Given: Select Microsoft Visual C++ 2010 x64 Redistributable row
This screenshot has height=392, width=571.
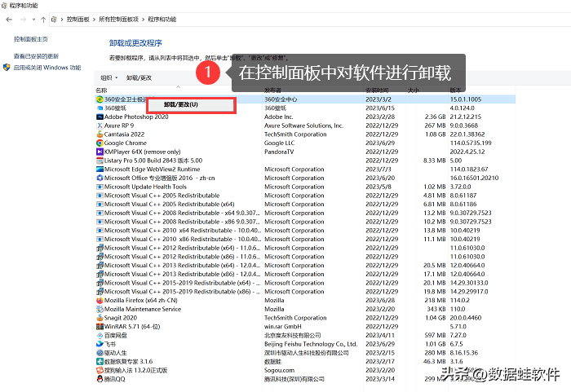Looking at the screenshot, I should pyautogui.click(x=305, y=231).
